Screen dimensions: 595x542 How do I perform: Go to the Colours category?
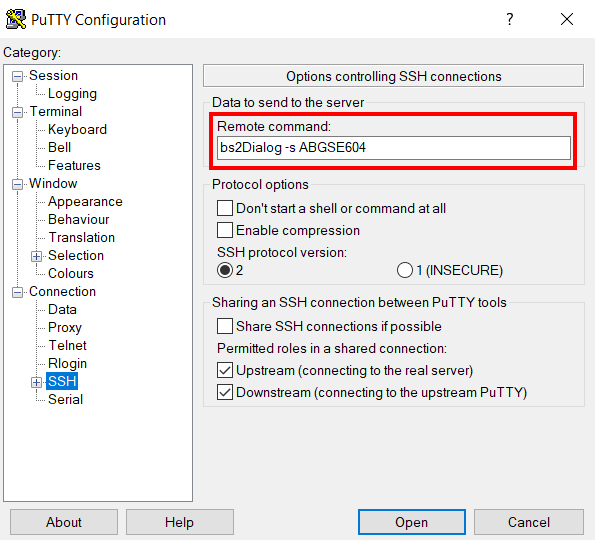tap(71, 273)
